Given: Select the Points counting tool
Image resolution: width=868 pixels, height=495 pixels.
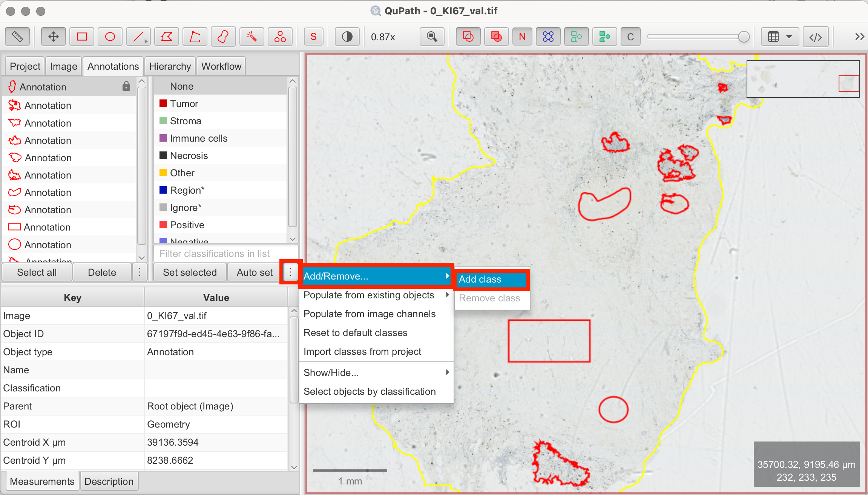Looking at the screenshot, I should click(280, 37).
